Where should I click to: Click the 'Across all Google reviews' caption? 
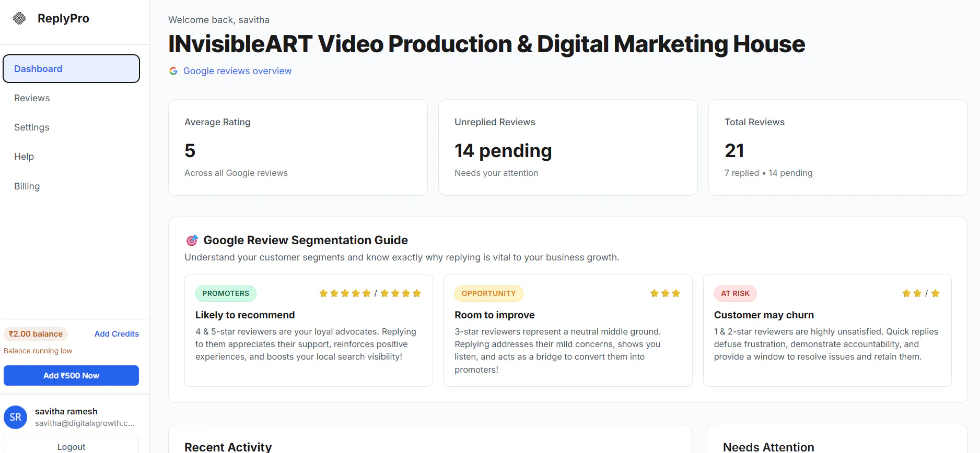pos(236,173)
